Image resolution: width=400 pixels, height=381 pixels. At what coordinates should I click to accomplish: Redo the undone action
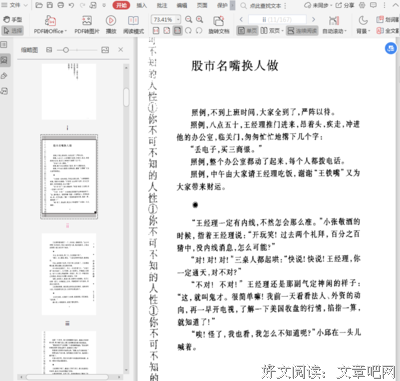click(82, 5)
